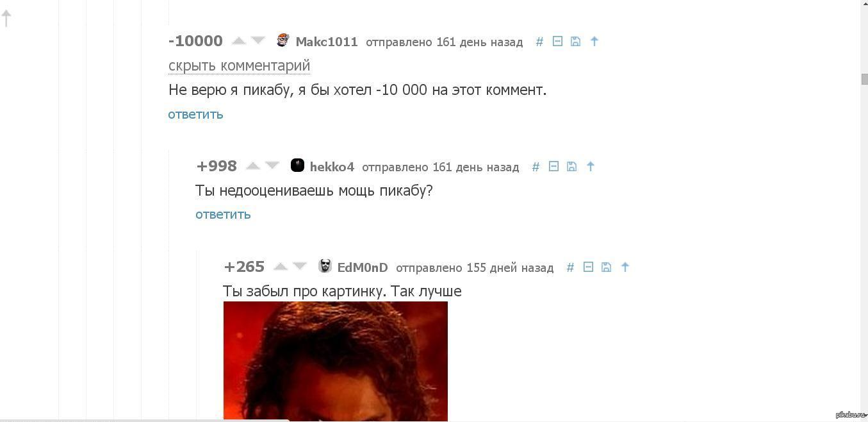This screenshot has width=868, height=422.
Task: Collapse the Makc1011 comment thread
Action: (557, 41)
